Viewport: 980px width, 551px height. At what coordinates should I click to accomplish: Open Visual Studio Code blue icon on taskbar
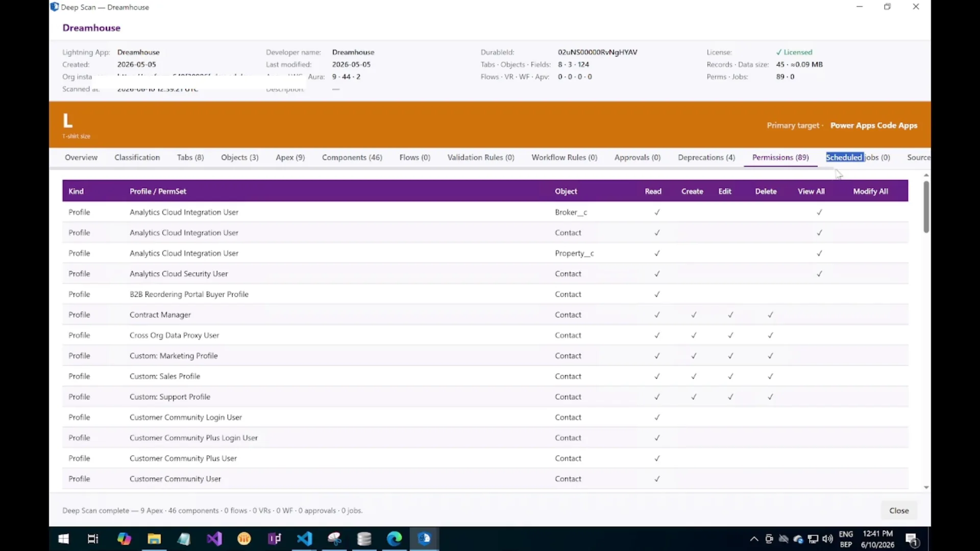click(x=304, y=539)
